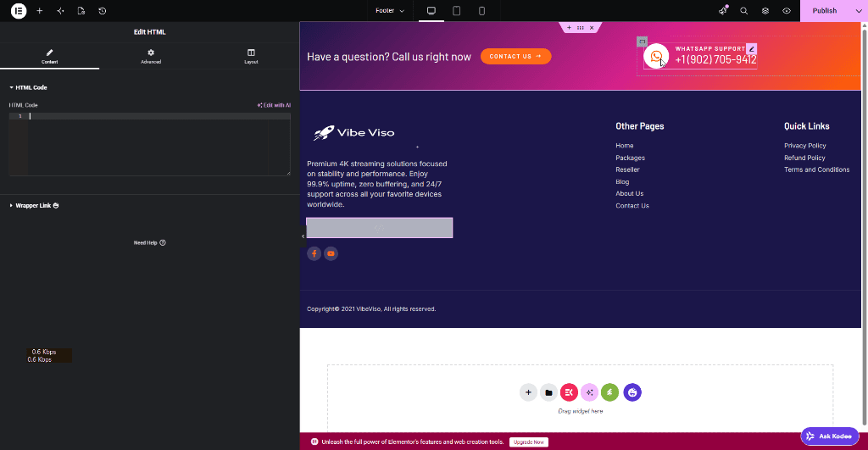Open the revision History icon
The height and width of the screenshot is (450, 868).
103,10
